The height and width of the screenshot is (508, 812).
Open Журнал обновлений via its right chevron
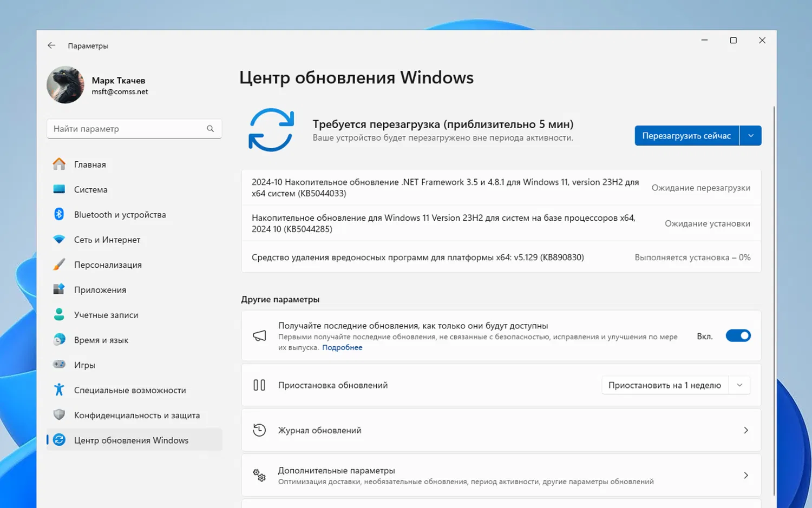coord(746,430)
